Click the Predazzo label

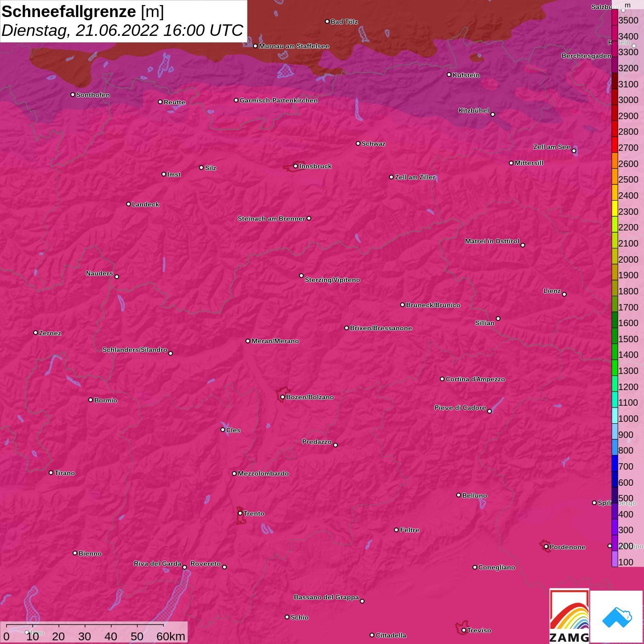[x=317, y=442]
